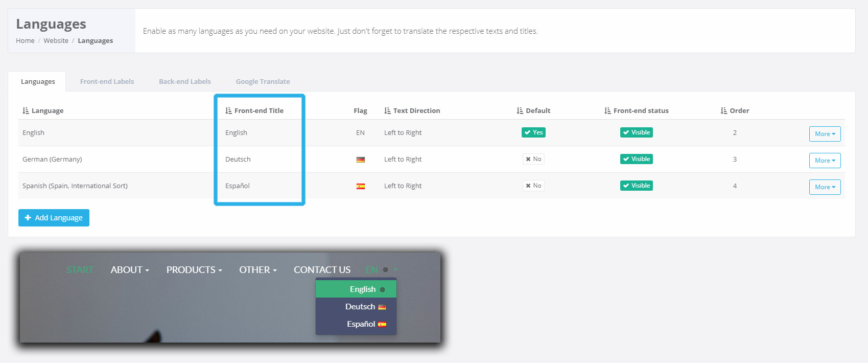Open the EN language switcher

tap(381, 270)
